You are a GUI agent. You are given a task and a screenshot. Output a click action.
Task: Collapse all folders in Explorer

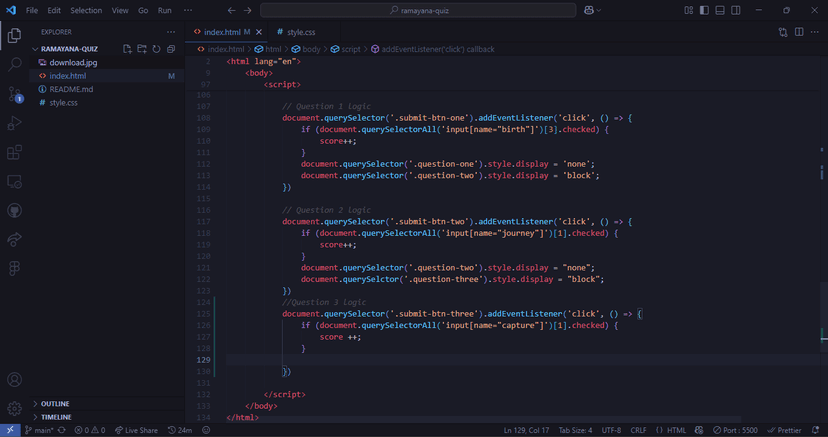pyautogui.click(x=171, y=48)
